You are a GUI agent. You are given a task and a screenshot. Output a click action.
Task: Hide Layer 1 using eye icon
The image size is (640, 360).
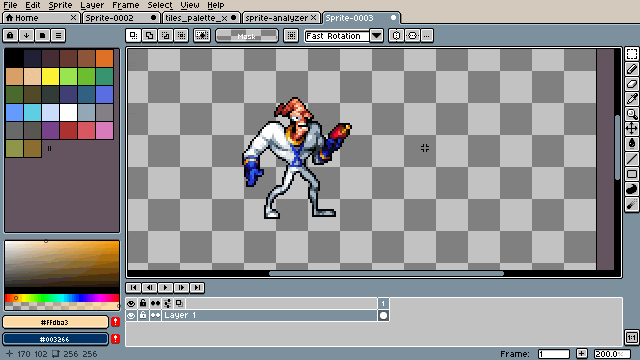pyautogui.click(x=131, y=316)
